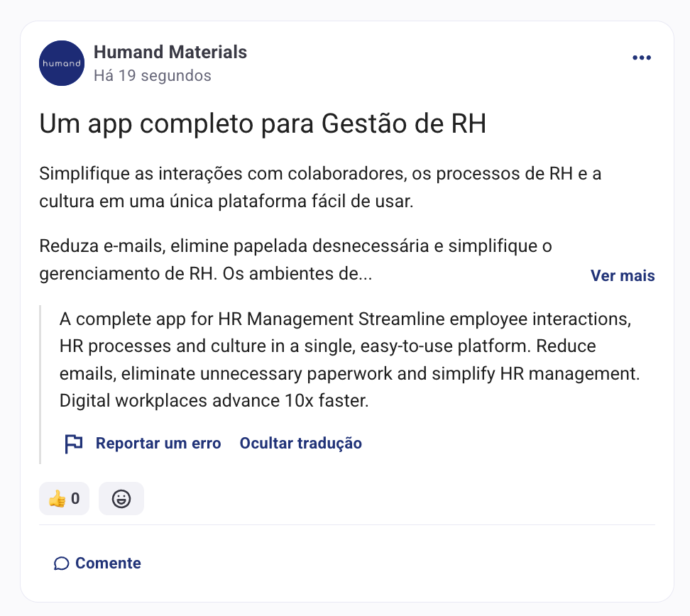Screen dimensions: 690x616
Task: Open the three-dot post options menu
Action: pos(641,58)
